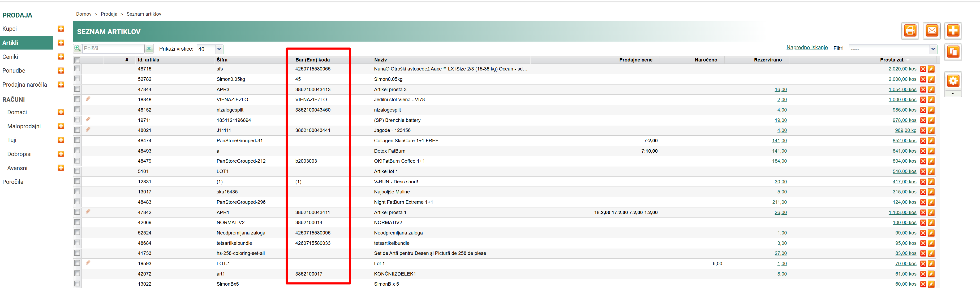Viewport: 980px width, 288px height.
Task: Click attachment paperclip on article 18848
Action: point(88,99)
